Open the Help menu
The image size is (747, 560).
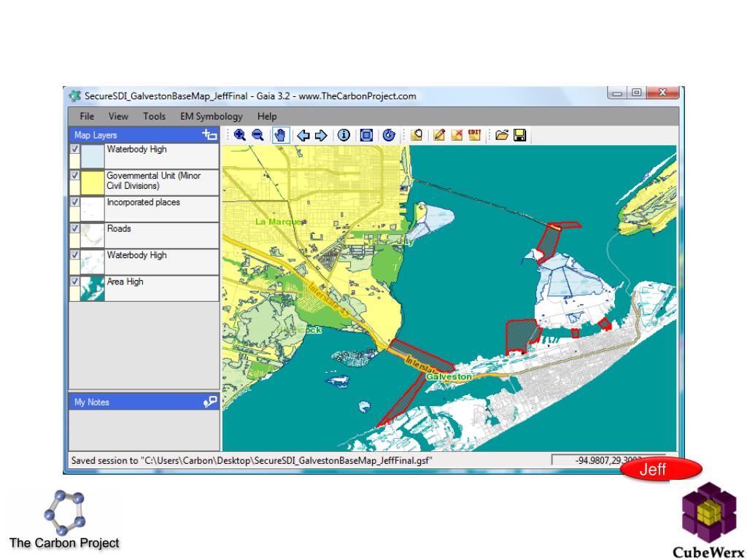click(x=267, y=116)
